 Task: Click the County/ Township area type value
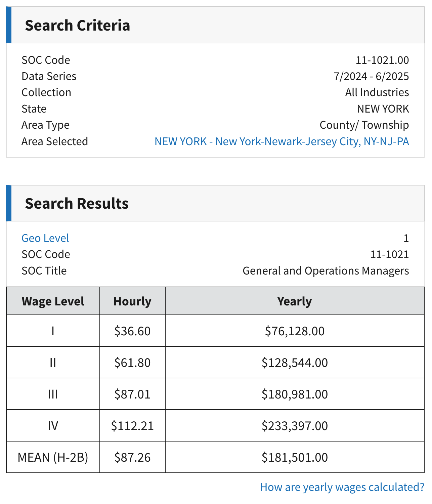point(364,125)
